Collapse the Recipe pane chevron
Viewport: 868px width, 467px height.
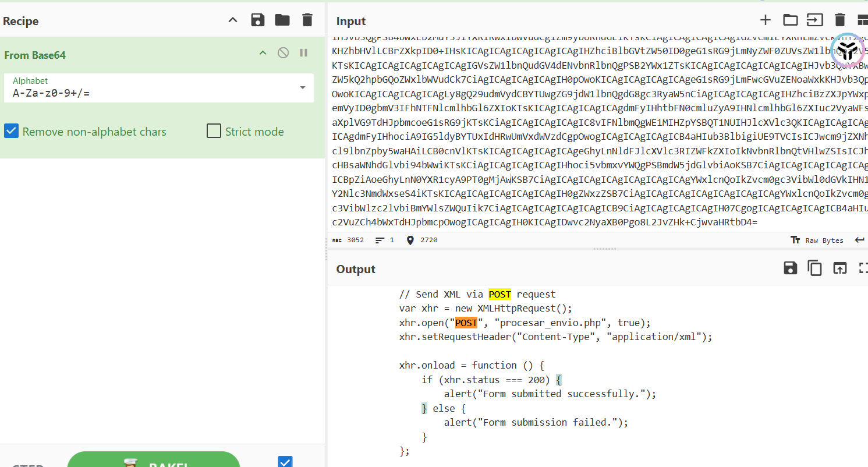tap(233, 20)
